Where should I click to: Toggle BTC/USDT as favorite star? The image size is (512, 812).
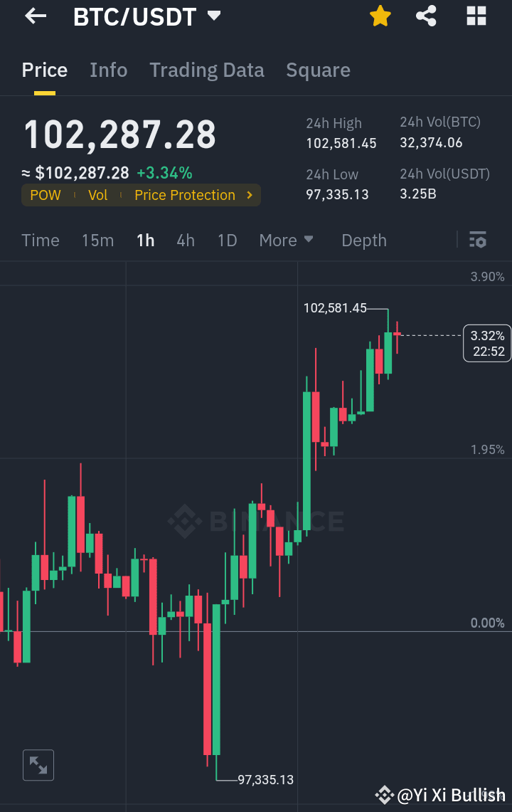380,16
